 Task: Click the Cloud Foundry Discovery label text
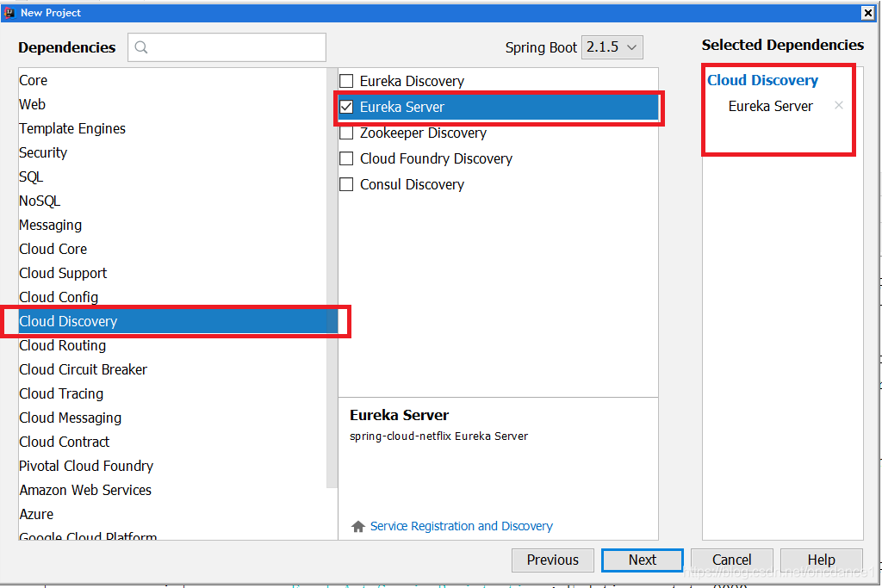436,159
